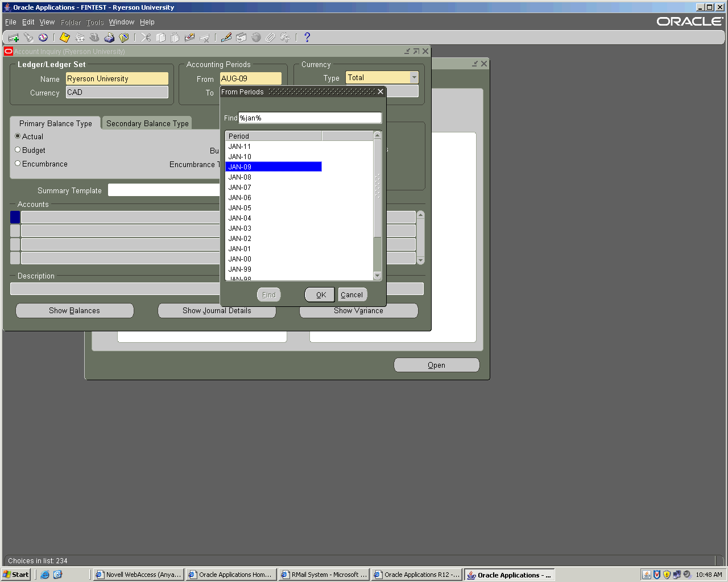The image size is (728, 582).
Task: Click the Edit Field pencil icon
Action: pyautogui.click(x=226, y=38)
